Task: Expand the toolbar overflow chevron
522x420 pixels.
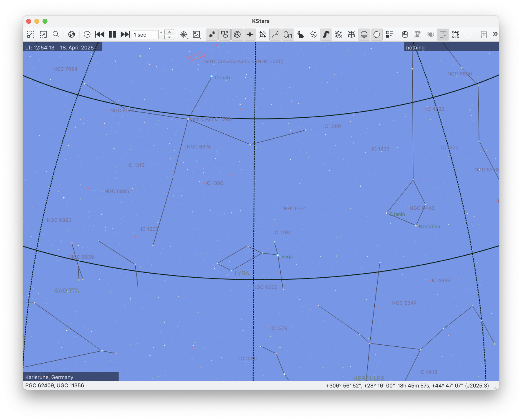Action: point(495,34)
